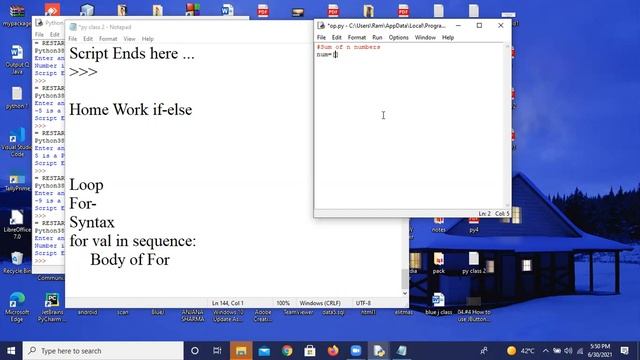The image size is (640, 360).
Task: Open Task View on the taskbar
Action: [x=218, y=351]
